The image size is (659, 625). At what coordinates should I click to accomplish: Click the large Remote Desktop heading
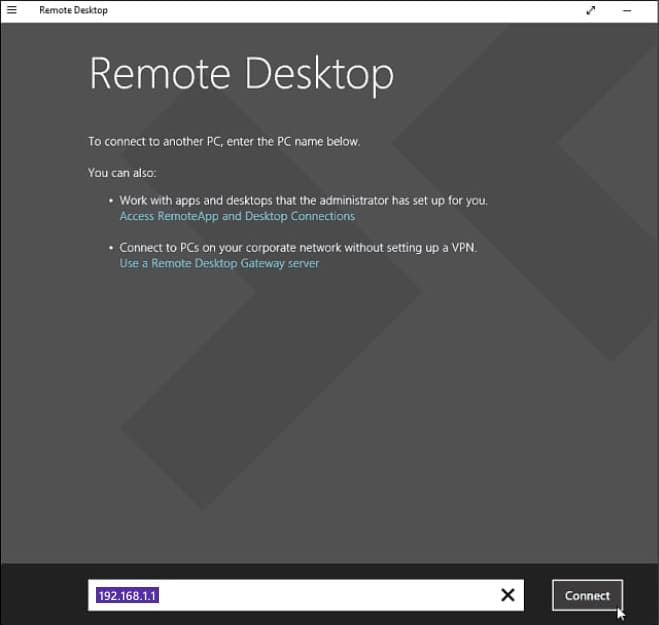pyautogui.click(x=242, y=74)
